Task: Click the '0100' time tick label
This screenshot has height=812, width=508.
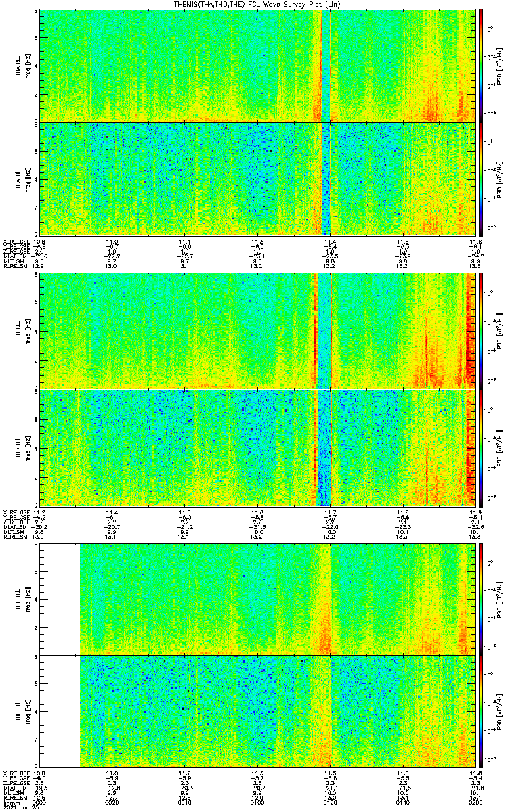Action: tap(257, 802)
